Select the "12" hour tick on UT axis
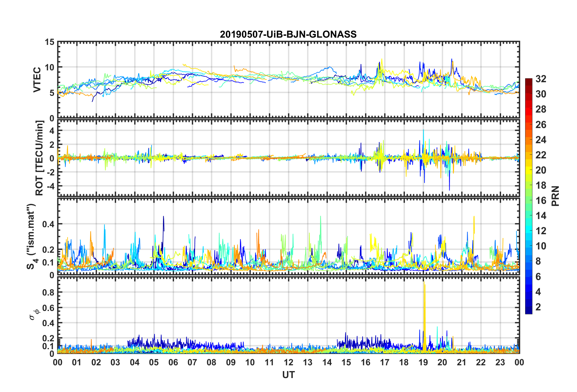 (288, 362)
